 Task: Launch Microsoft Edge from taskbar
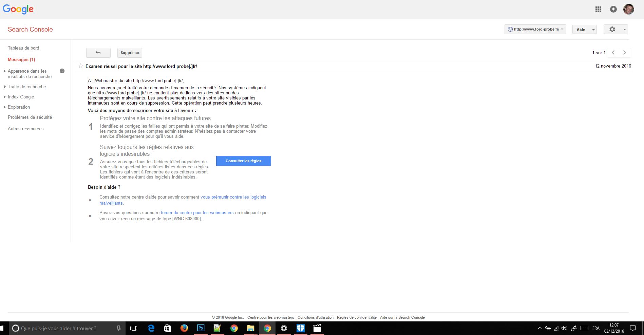[x=151, y=328]
